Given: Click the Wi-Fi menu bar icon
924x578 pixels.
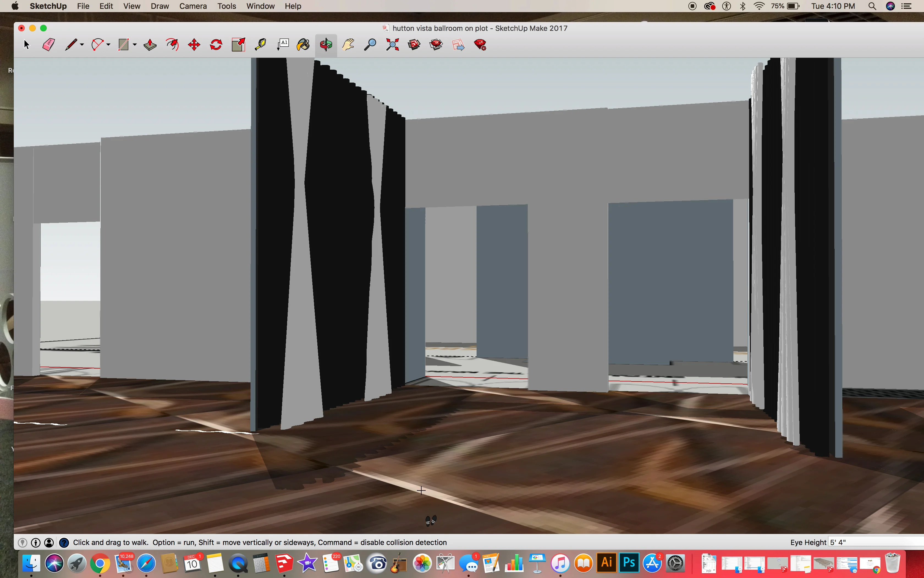Looking at the screenshot, I should 759,6.
